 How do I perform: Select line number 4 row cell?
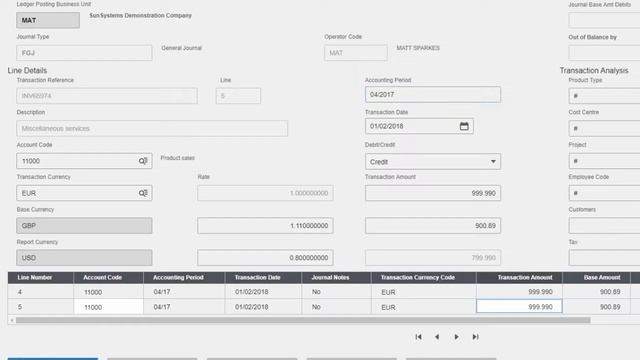tap(40, 292)
